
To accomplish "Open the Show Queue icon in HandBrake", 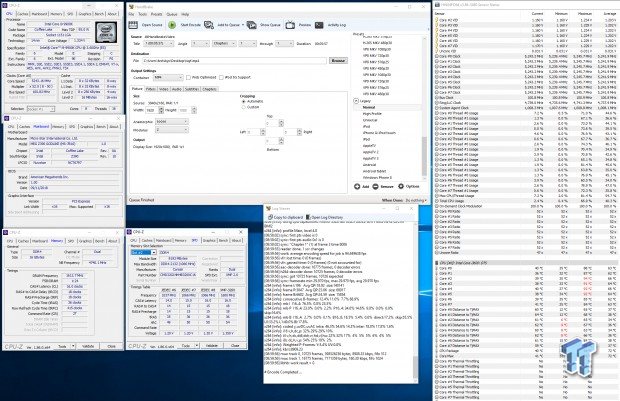I will (x=251, y=25).
